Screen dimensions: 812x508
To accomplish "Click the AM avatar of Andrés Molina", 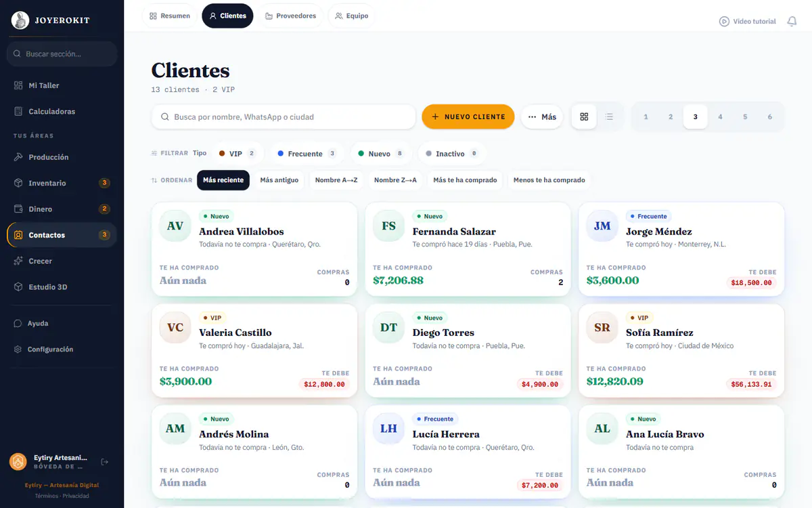I will [175, 429].
